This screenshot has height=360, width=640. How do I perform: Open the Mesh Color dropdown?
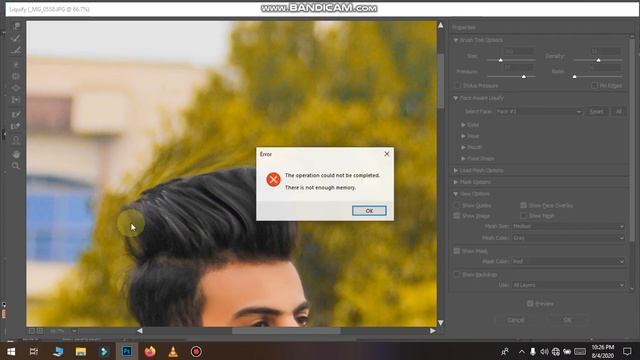568,238
